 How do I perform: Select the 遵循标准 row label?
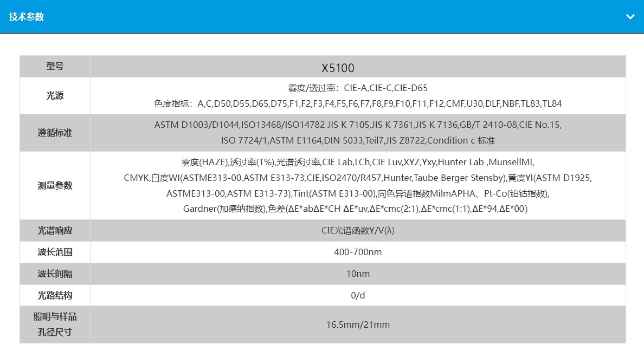55,133
